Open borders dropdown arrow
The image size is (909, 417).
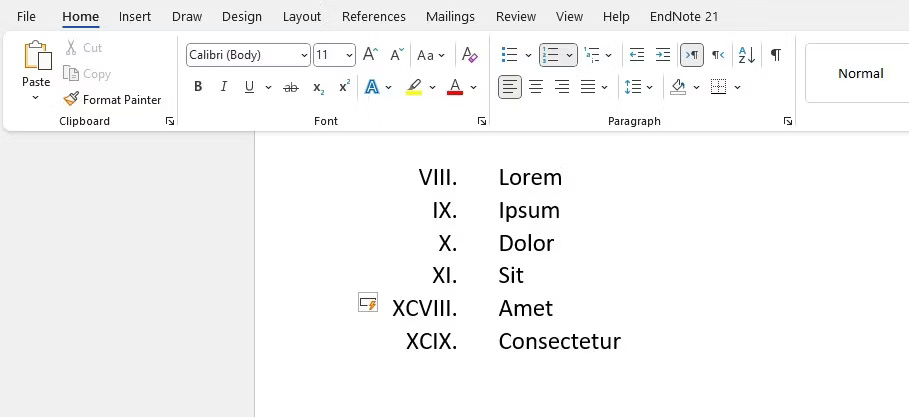pos(737,88)
